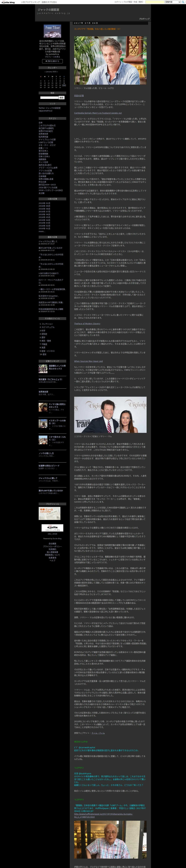Open the アフリカの記憶 category
186x868 pixels.
tap(45, 171)
